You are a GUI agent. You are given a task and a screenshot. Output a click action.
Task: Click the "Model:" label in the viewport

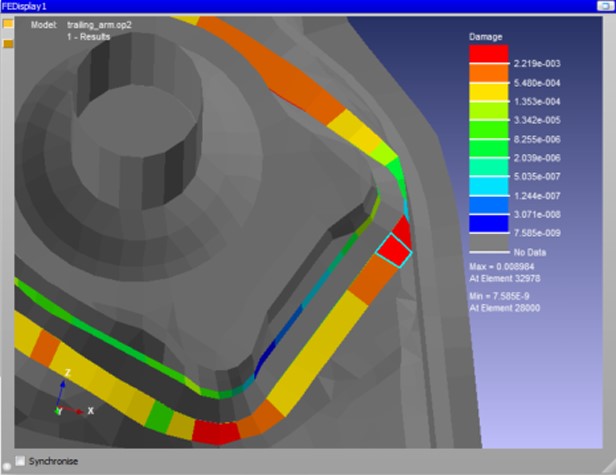44,25
